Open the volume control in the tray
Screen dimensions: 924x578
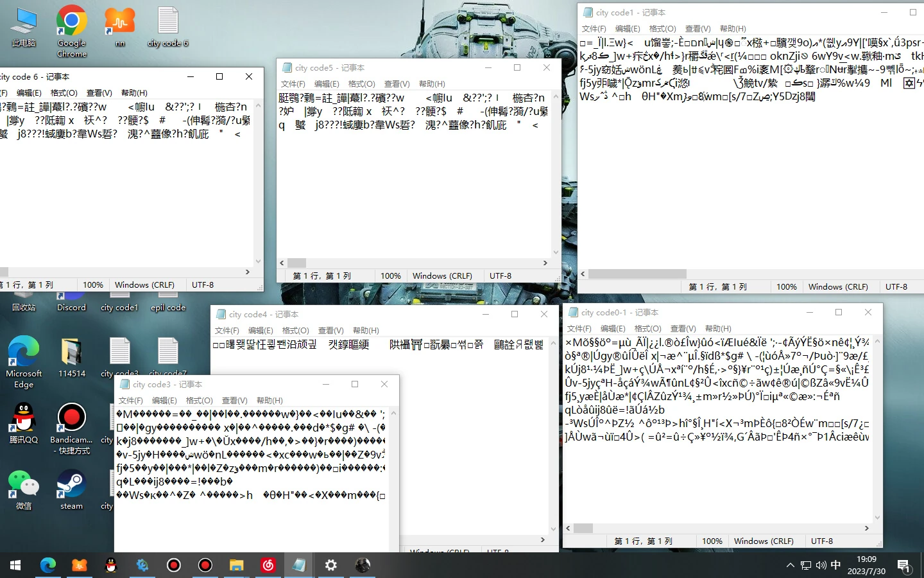[x=820, y=566]
